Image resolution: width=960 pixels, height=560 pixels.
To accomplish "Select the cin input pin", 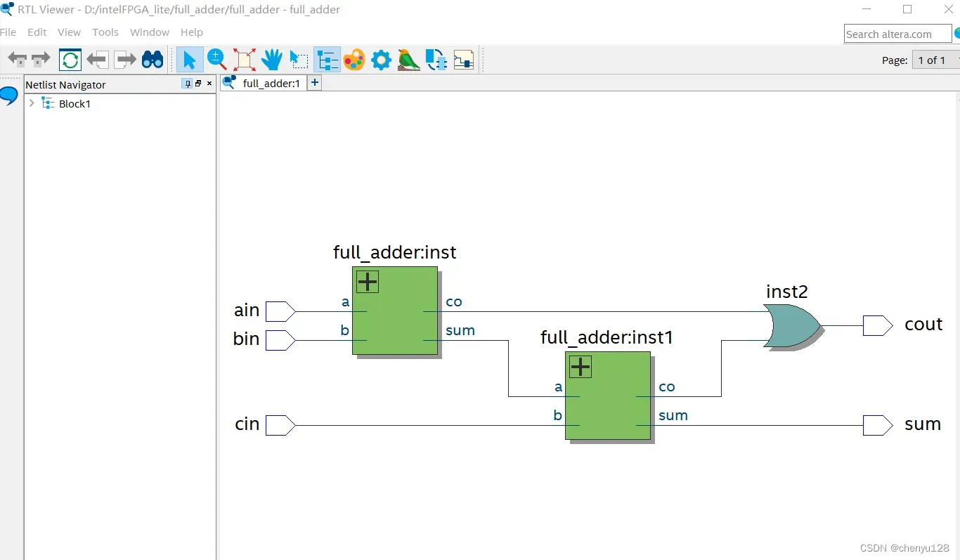I will click(280, 425).
